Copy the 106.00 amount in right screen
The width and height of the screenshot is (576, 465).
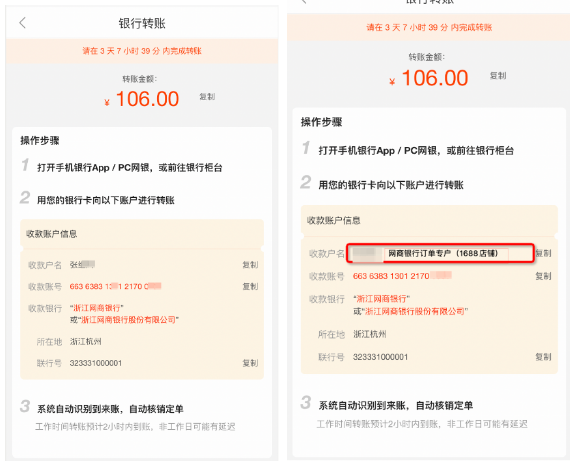498,76
